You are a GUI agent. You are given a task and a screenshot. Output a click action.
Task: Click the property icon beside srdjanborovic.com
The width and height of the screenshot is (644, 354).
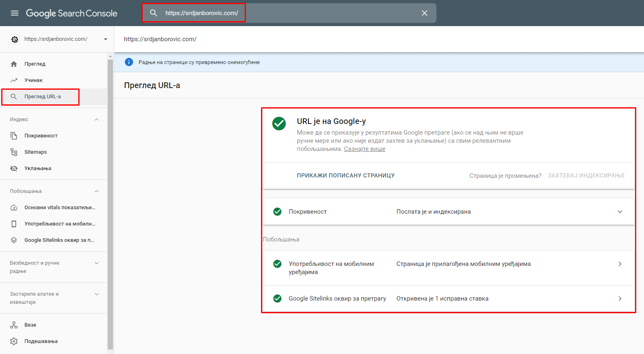point(15,39)
